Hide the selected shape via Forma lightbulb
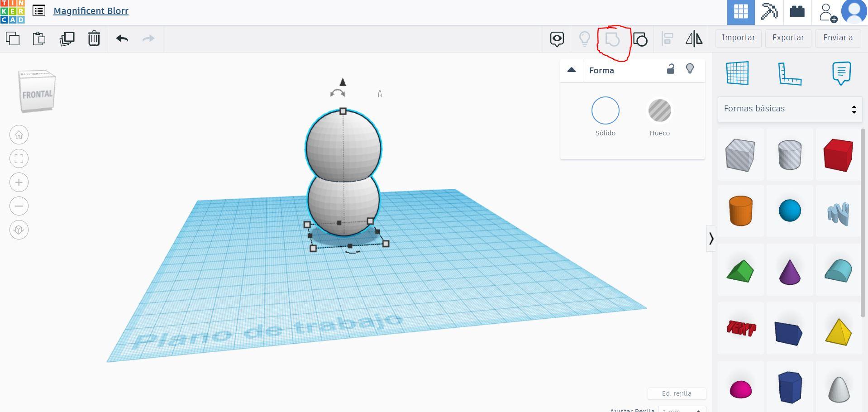 click(690, 69)
